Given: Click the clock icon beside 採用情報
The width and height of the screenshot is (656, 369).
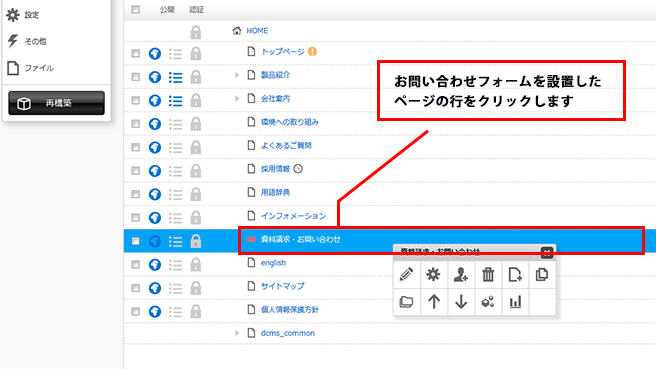Looking at the screenshot, I should (298, 169).
